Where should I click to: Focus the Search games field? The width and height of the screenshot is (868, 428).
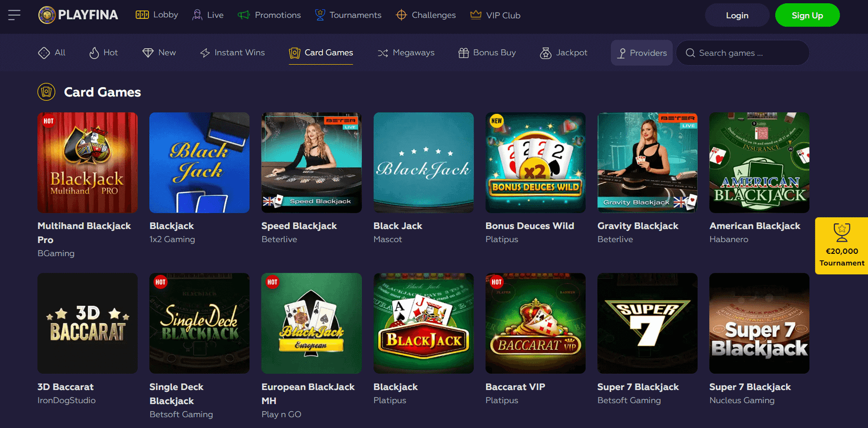click(743, 53)
